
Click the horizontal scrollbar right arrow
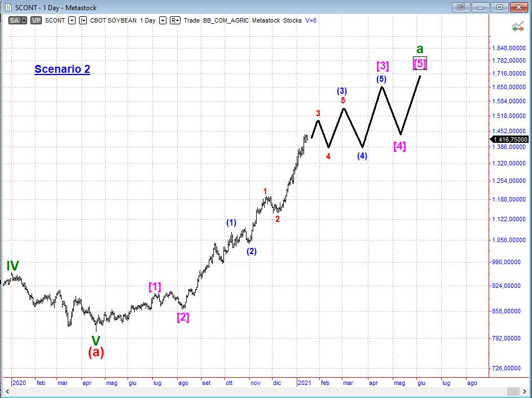525,391
